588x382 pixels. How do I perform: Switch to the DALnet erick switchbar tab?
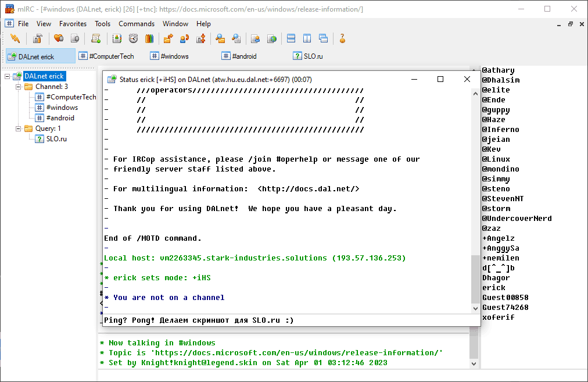coord(41,56)
